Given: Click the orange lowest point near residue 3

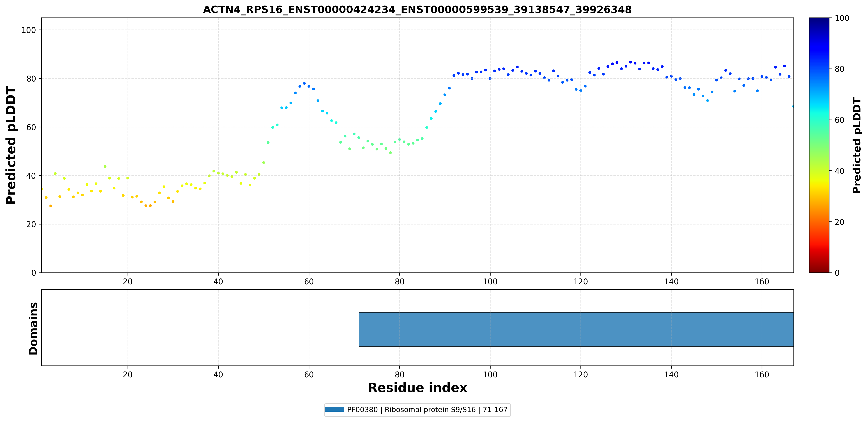Looking at the screenshot, I should [x=51, y=206].
